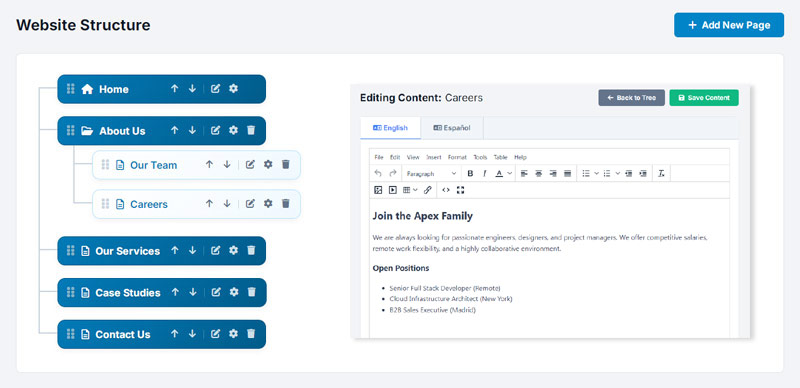The height and width of the screenshot is (388, 800).
Task: Open the Tools menu in the editor
Action: (x=480, y=157)
